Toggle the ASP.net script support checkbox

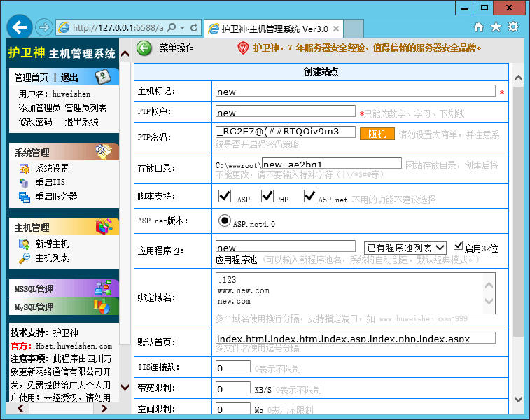310,195
